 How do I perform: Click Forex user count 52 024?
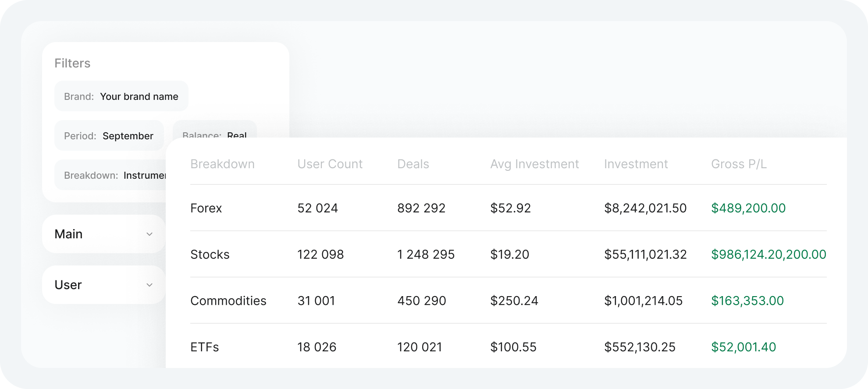(317, 208)
